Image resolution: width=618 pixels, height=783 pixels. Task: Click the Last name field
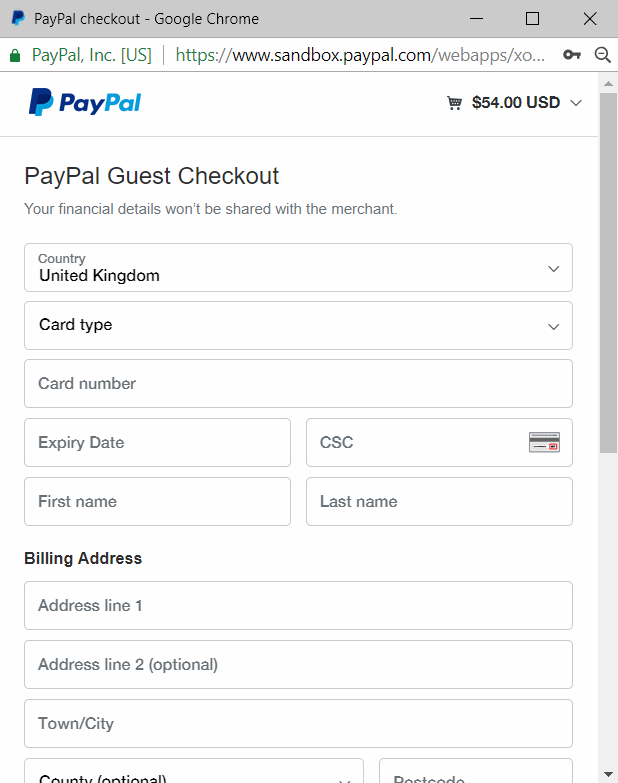(x=439, y=502)
